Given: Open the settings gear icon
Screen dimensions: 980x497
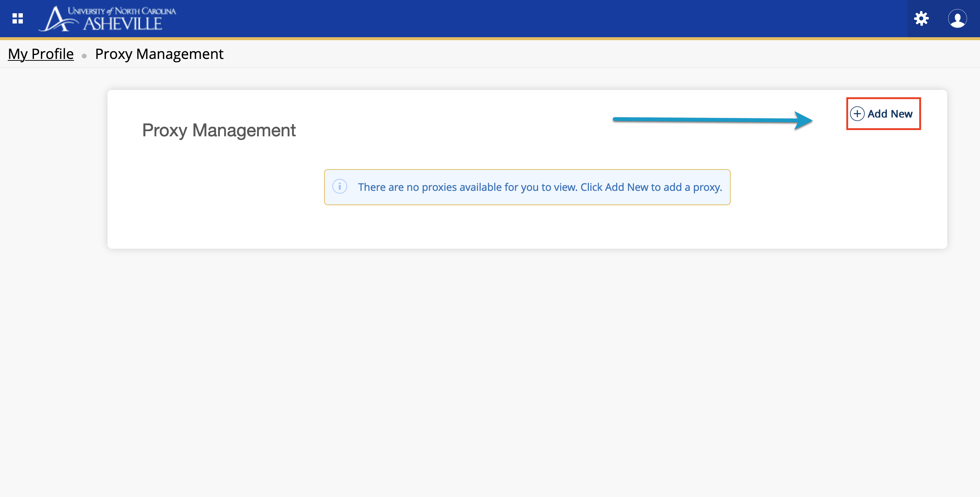Looking at the screenshot, I should click(x=921, y=18).
